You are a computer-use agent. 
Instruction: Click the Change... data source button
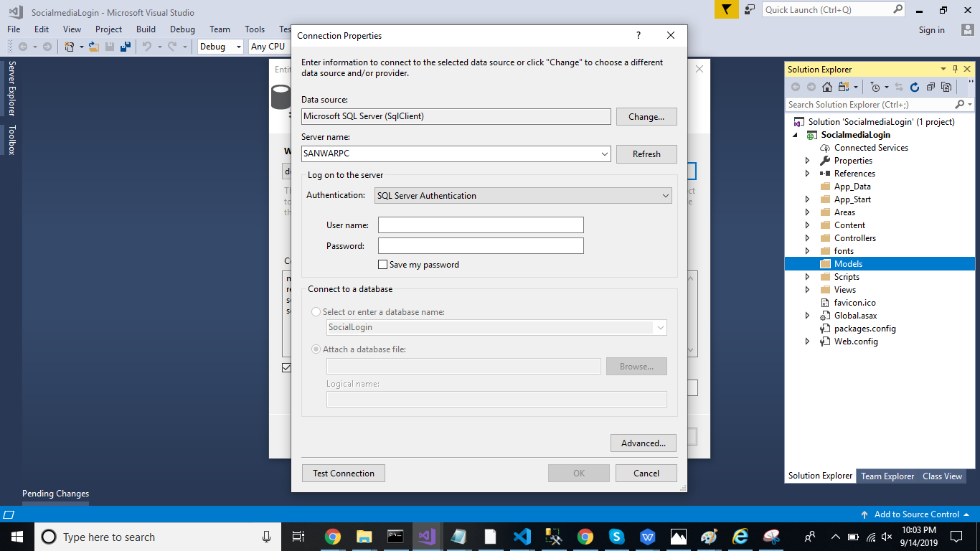click(x=646, y=117)
